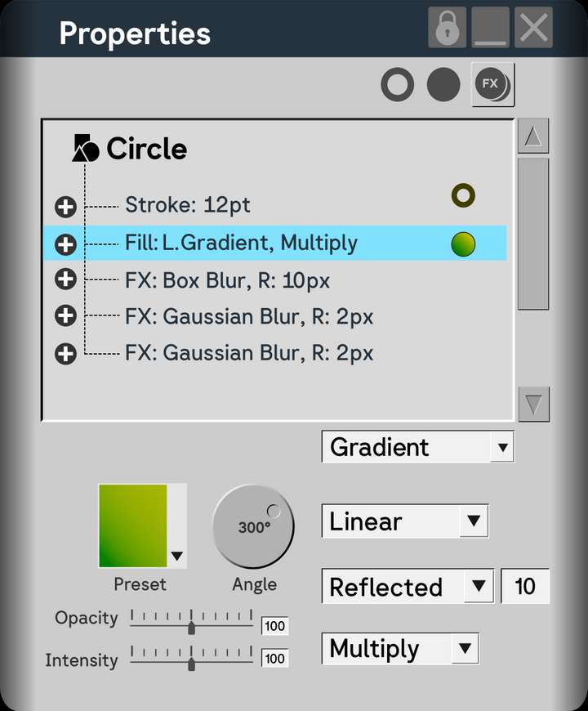
Task: Open the Linear gradient style dropdown
Action: pyautogui.click(x=405, y=521)
